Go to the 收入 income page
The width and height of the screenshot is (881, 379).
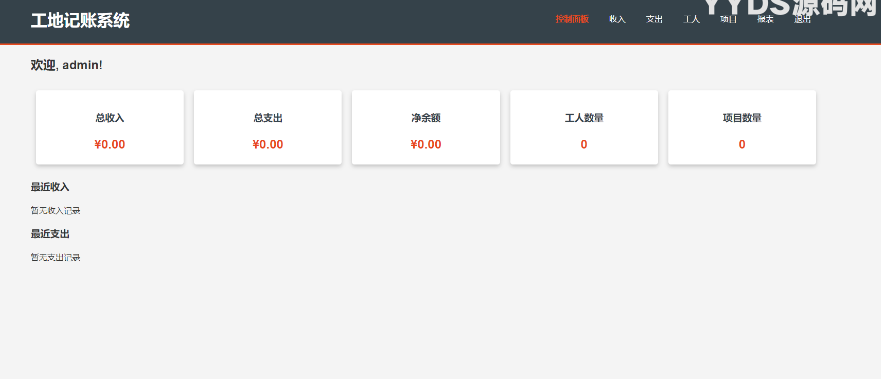(617, 19)
